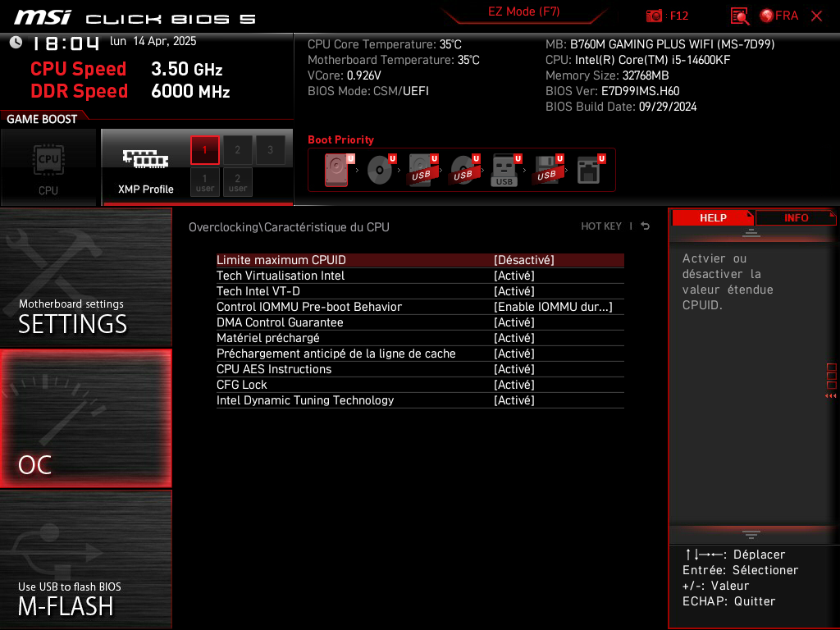Select the Limite maximum CPUID row label

281,260
